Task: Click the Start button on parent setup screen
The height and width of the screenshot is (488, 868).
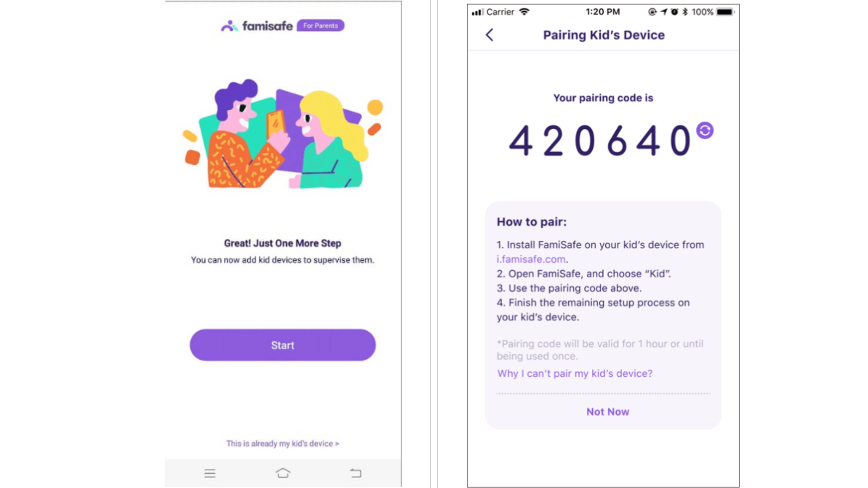Action: tap(282, 345)
